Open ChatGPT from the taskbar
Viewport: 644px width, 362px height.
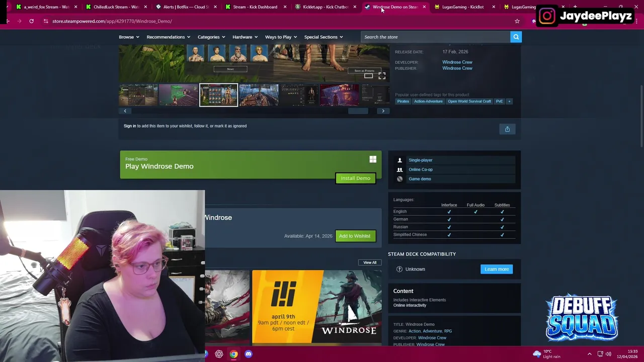coord(219,354)
